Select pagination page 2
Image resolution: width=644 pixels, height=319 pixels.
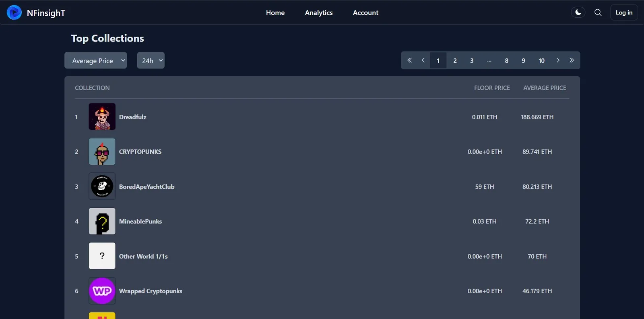coord(455,60)
